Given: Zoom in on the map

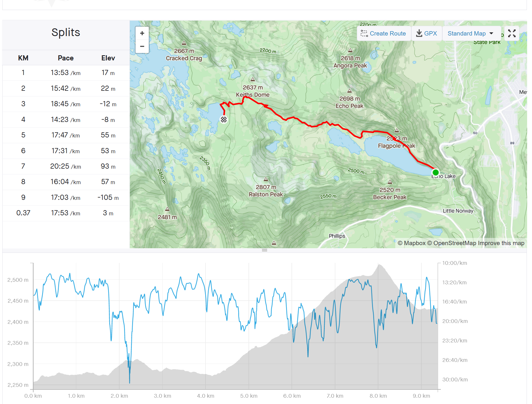Looking at the screenshot, I should pos(142,33).
